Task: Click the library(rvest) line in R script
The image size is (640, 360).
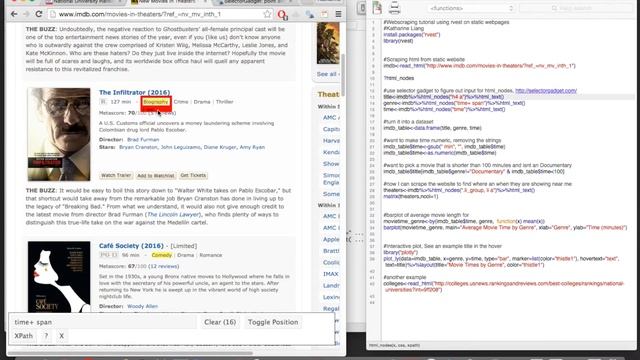Action: [x=398, y=41]
